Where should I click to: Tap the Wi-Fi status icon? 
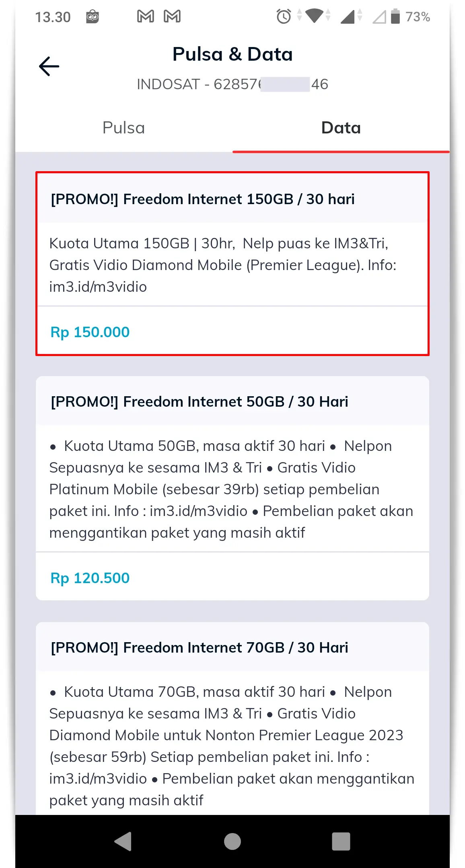pyautogui.click(x=314, y=16)
